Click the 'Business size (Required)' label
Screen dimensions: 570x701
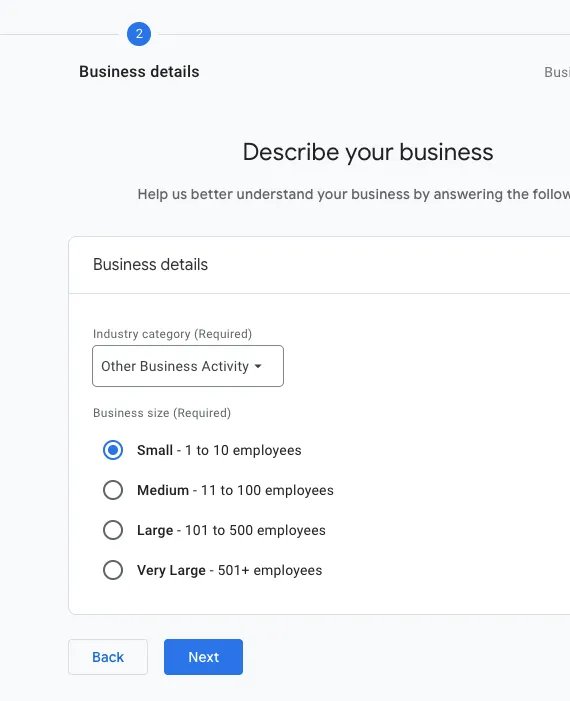(x=162, y=413)
